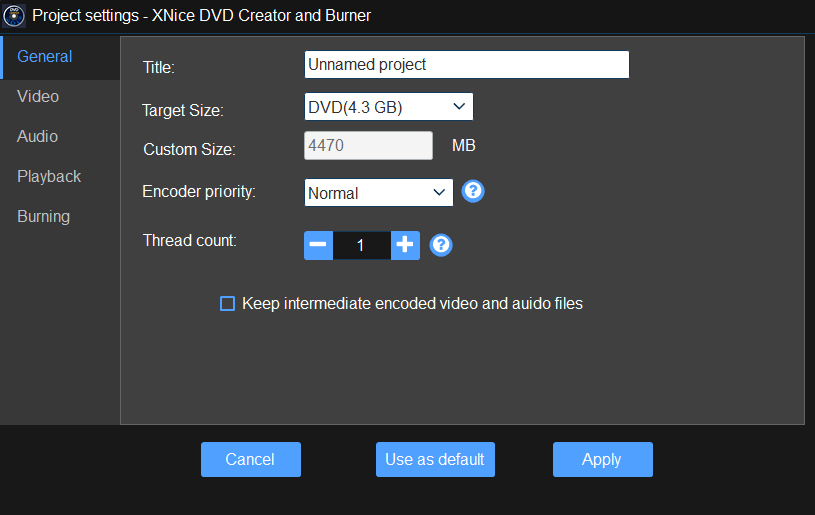Increase thread count with plus button
This screenshot has height=515, width=815.
point(405,245)
